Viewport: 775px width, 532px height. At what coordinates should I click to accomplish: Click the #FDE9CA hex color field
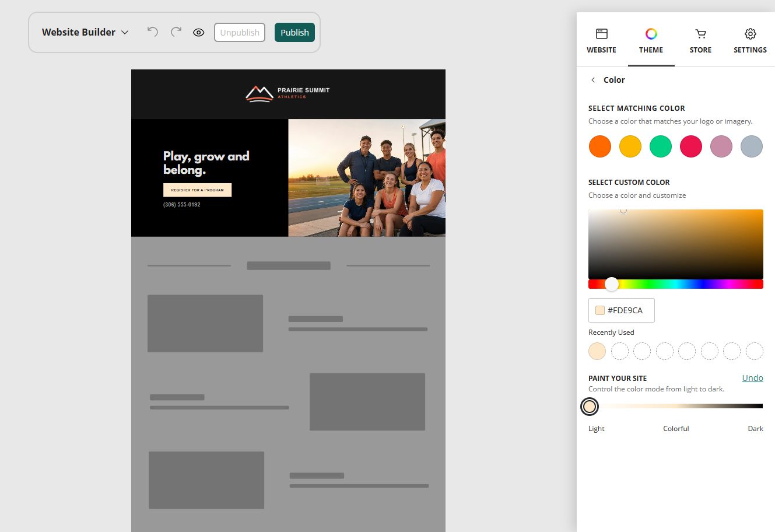pyautogui.click(x=622, y=310)
